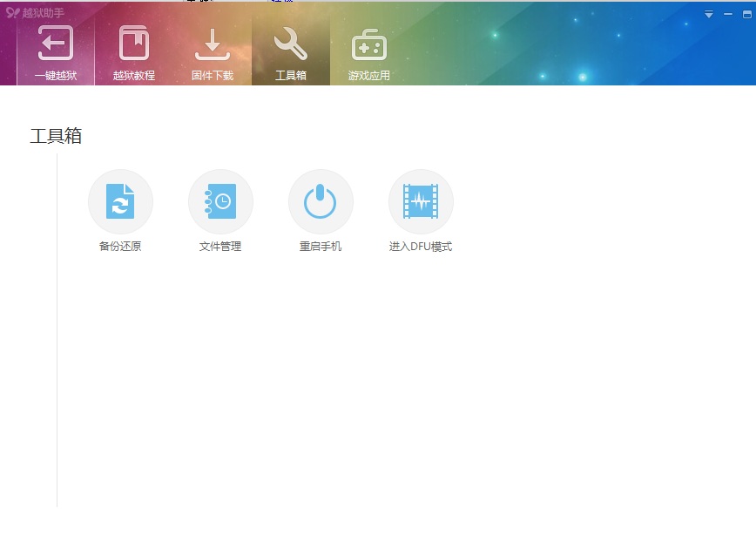
Task: Click the 备份还原 text label
Action: point(120,246)
